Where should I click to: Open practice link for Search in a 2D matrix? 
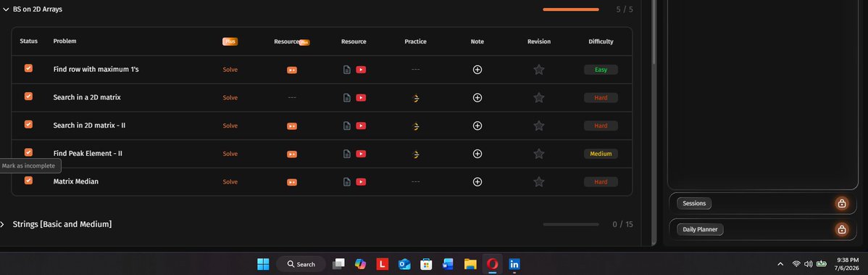click(x=416, y=98)
